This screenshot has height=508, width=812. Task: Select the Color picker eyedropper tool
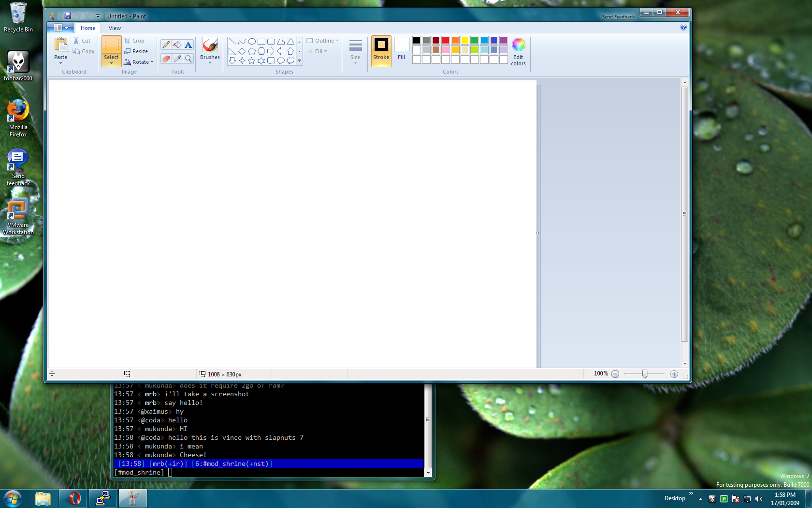click(177, 59)
